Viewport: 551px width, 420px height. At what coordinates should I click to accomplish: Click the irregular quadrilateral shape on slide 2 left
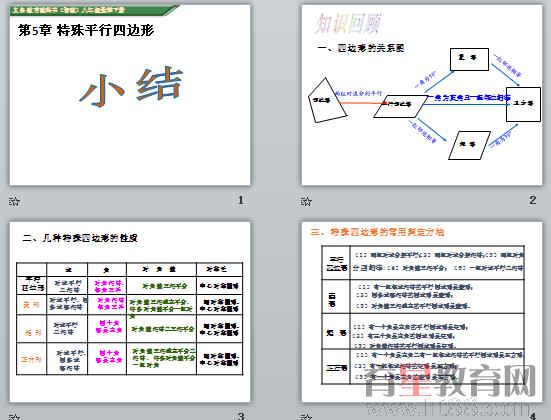(327, 101)
